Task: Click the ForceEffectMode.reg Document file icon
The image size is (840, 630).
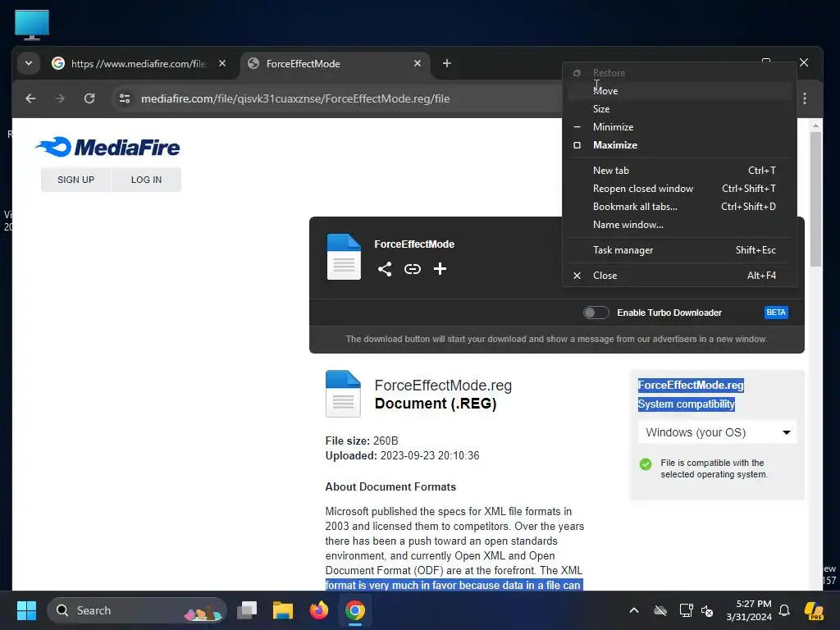Action: (343, 394)
